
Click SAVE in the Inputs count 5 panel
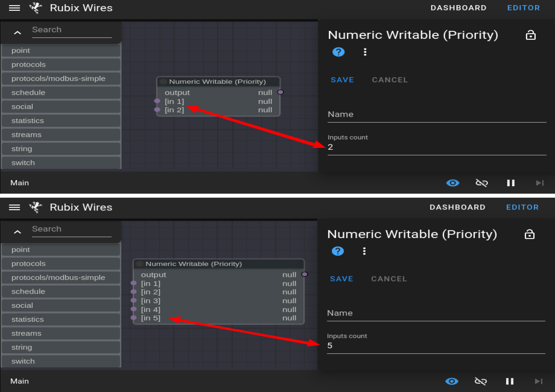point(342,279)
